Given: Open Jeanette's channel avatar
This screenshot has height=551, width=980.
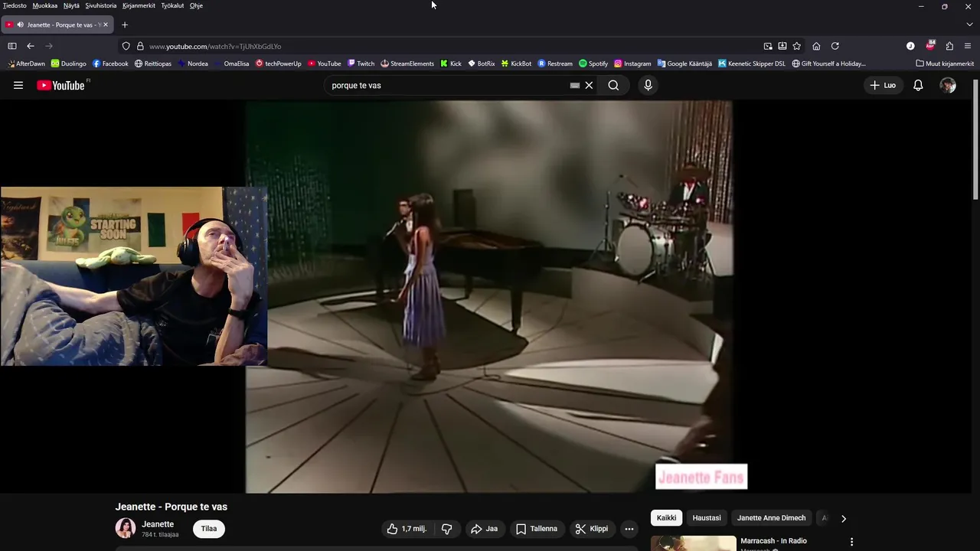Looking at the screenshot, I should point(126,528).
